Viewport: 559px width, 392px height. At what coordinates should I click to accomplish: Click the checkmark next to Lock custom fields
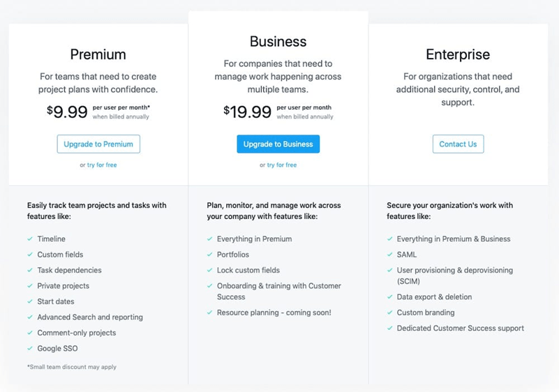tap(209, 270)
